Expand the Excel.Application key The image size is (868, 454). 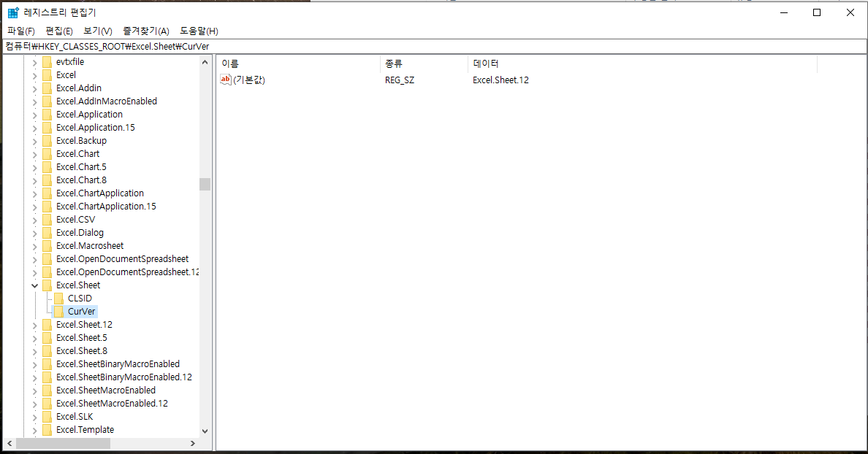[34, 115]
